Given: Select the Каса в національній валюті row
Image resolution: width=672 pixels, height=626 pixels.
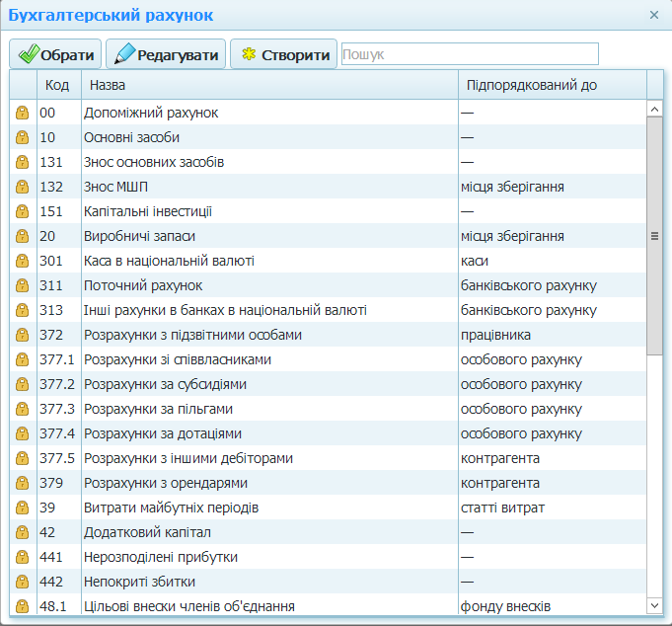Looking at the screenshot, I should coord(266,261).
